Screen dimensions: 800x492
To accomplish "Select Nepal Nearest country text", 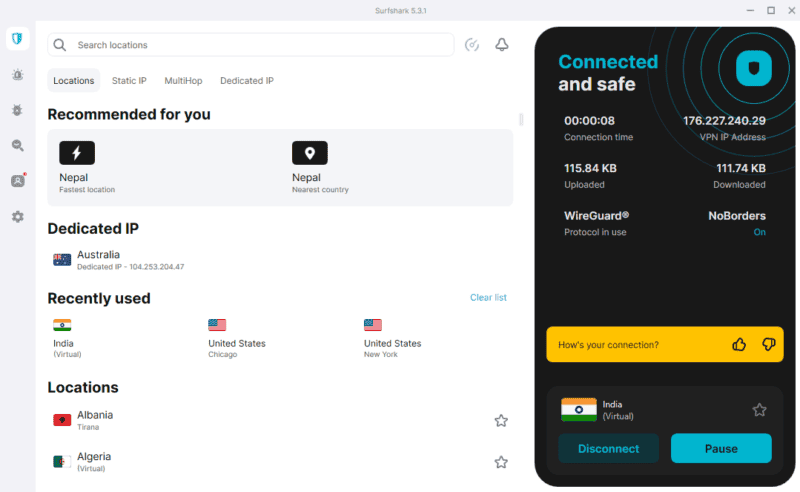I will coord(320,183).
